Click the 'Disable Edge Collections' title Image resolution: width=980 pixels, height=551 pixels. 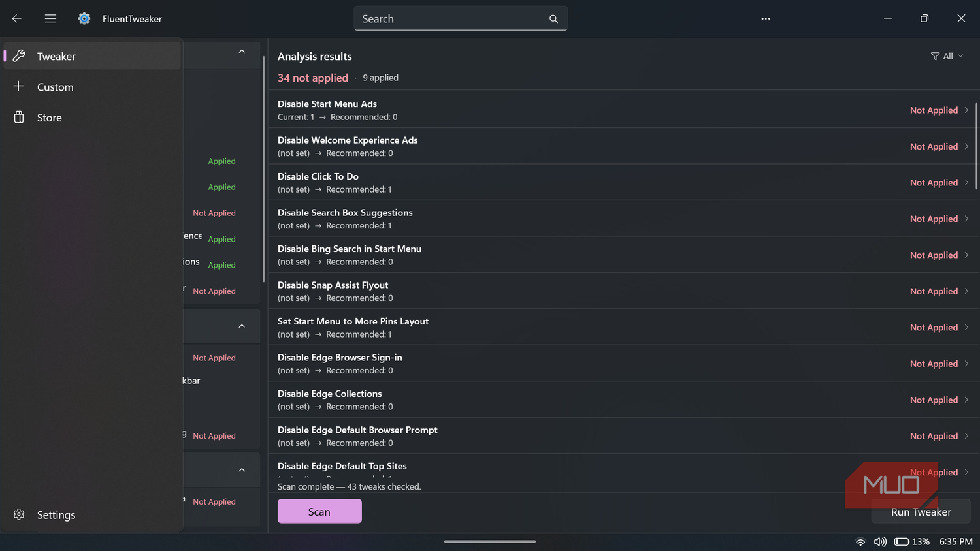(329, 394)
